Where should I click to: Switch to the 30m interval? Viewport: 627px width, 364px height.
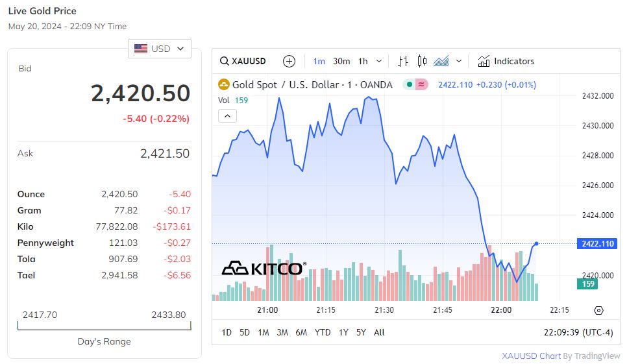pos(341,61)
